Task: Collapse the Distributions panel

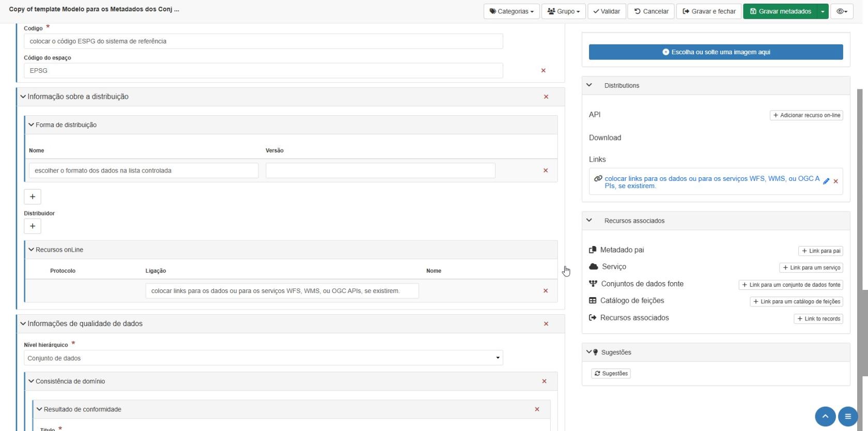Action: [x=589, y=85]
